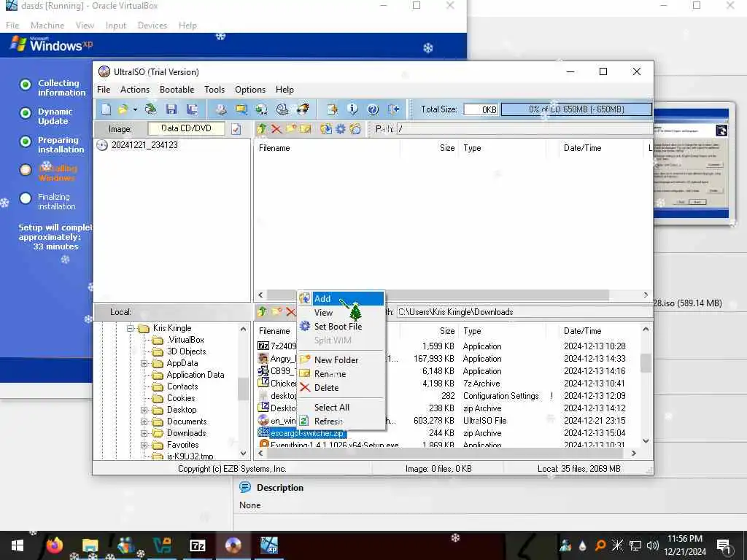This screenshot has height=560, width=747.
Task: Choose New Folder in context menu
Action: click(341, 360)
